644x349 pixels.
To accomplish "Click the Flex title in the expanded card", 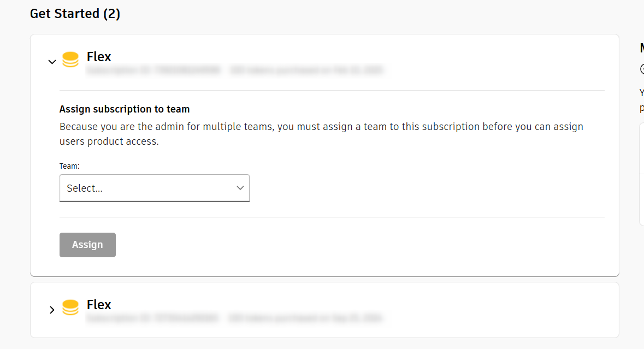I will click(99, 57).
